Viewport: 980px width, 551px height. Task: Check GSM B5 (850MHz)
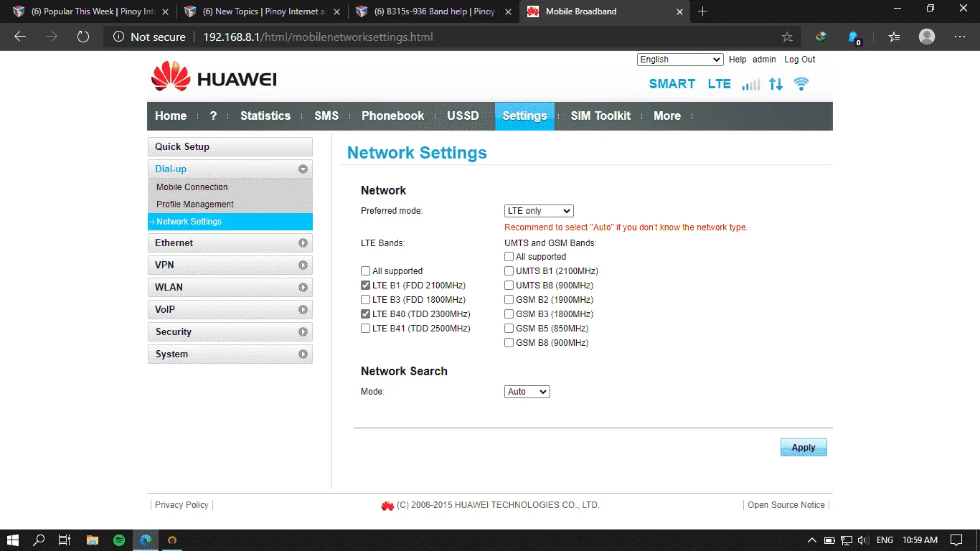[x=509, y=329]
